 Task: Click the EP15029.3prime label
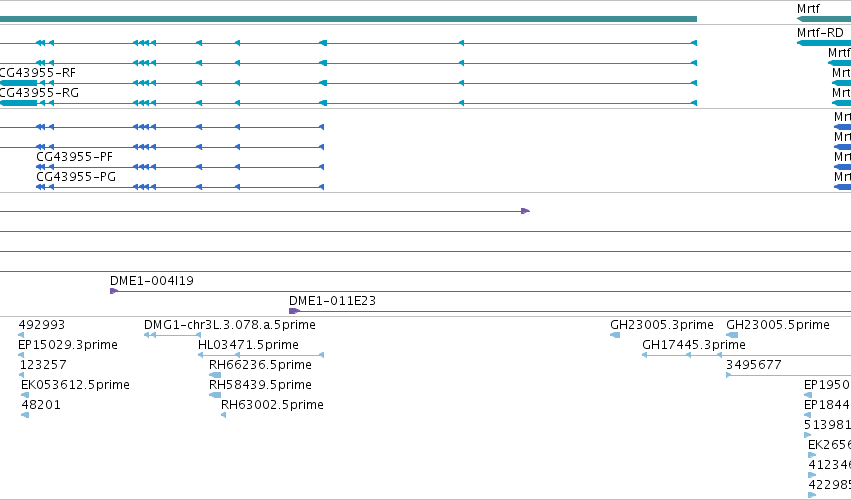tap(68, 345)
